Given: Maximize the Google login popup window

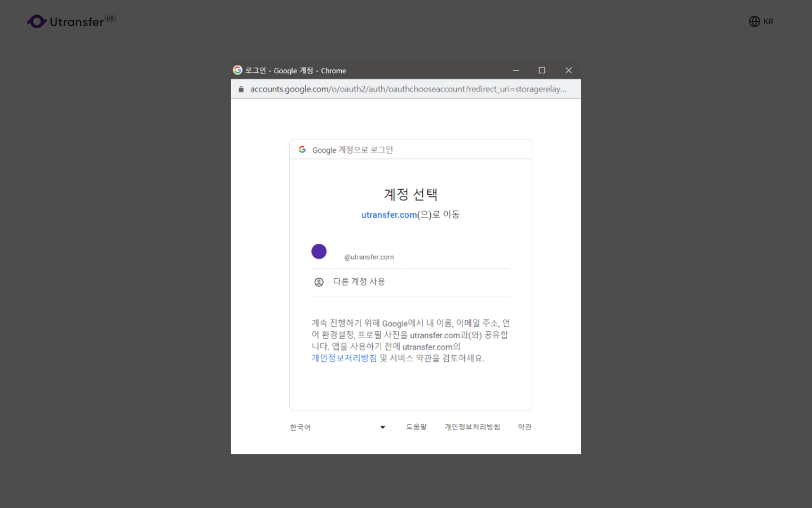Looking at the screenshot, I should (x=542, y=70).
